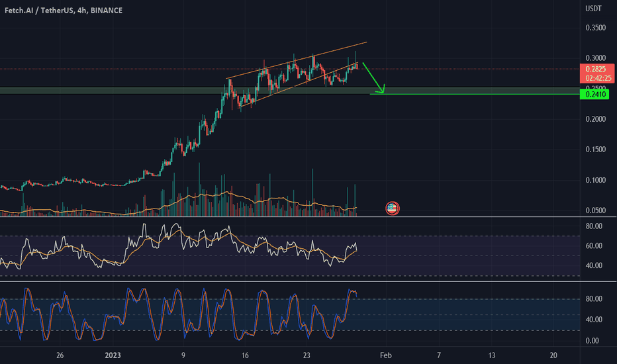Click the 0.2000 price axis label

[x=595, y=119]
